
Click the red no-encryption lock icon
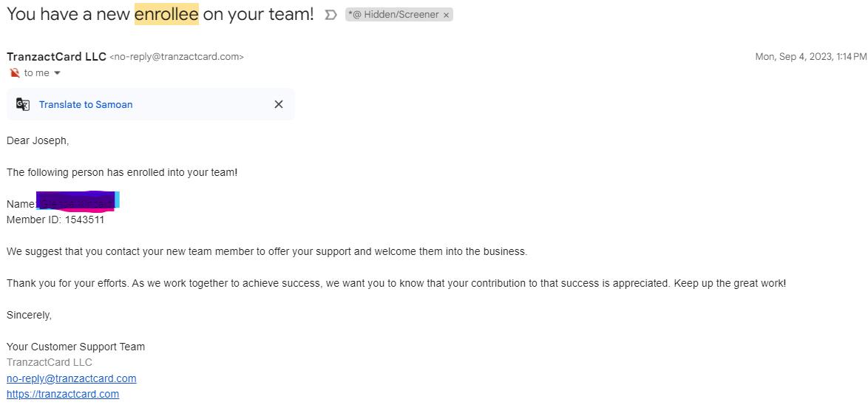[x=15, y=73]
